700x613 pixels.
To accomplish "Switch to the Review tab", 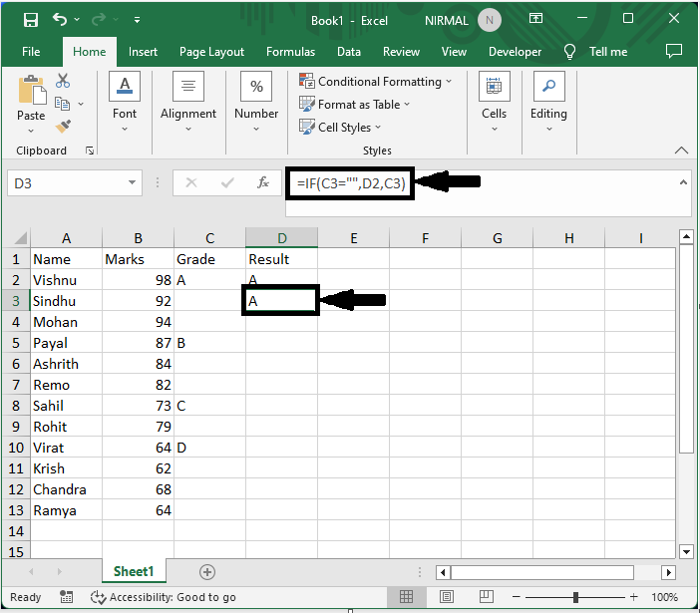I will click(x=401, y=52).
